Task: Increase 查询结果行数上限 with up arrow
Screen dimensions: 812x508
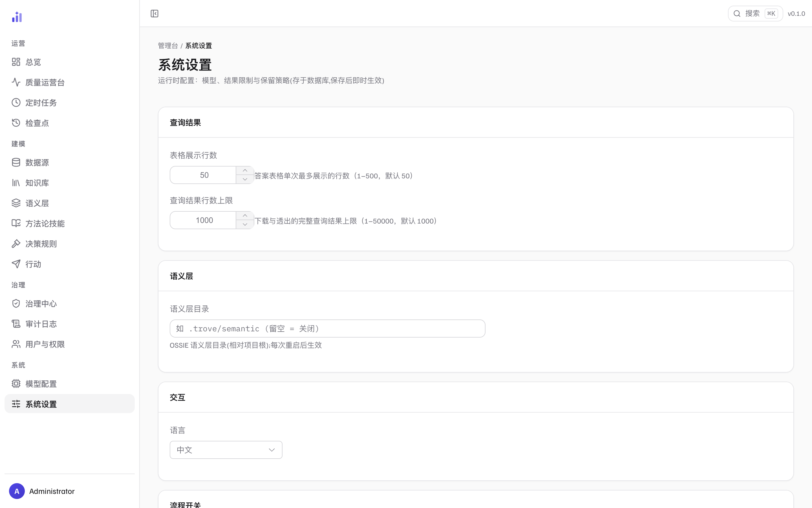Action: pyautogui.click(x=245, y=216)
